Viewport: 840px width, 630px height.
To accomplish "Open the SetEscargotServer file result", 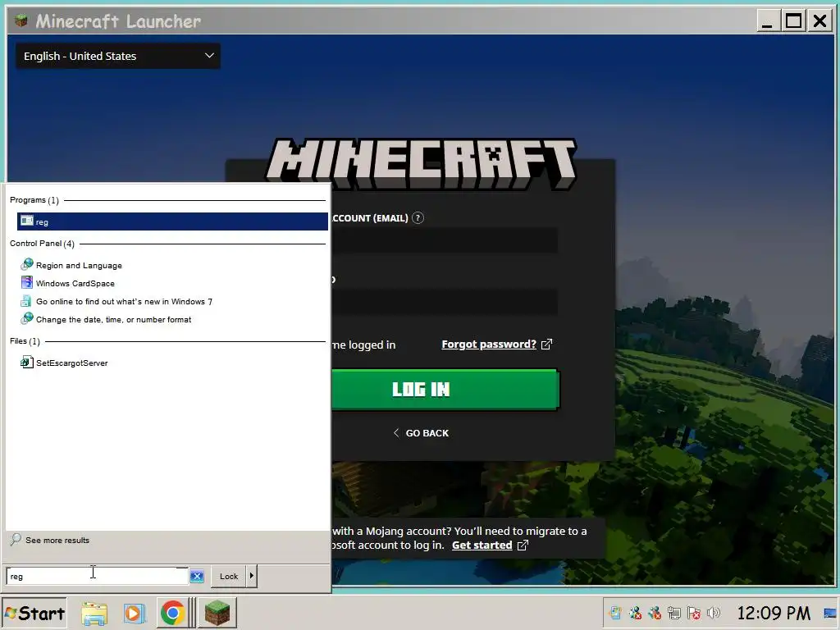I will pos(72,363).
